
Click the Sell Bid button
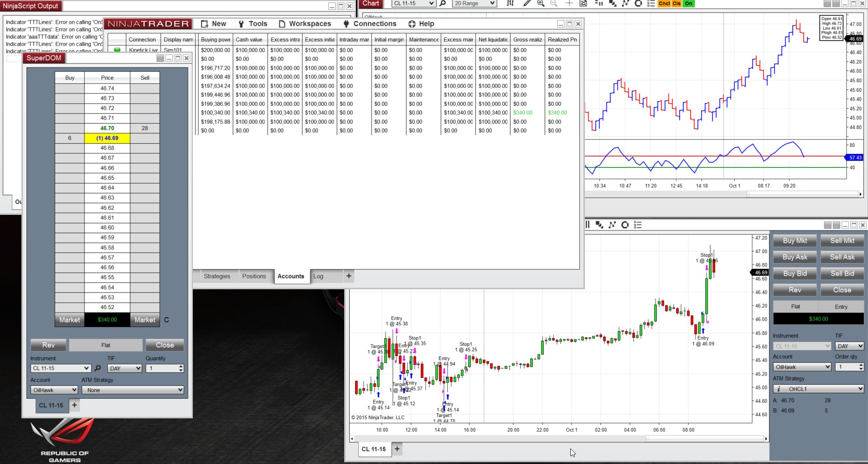[842, 274]
